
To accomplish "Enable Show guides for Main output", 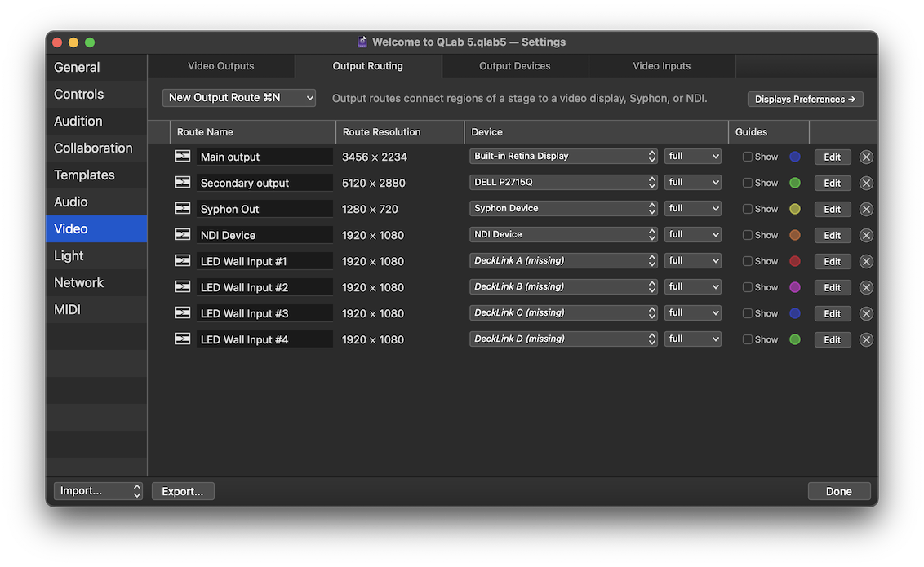I will pyautogui.click(x=749, y=156).
